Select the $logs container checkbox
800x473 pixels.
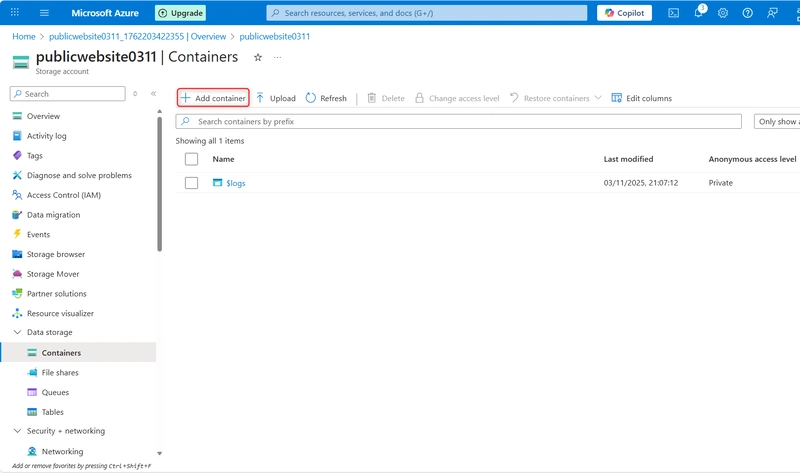191,183
